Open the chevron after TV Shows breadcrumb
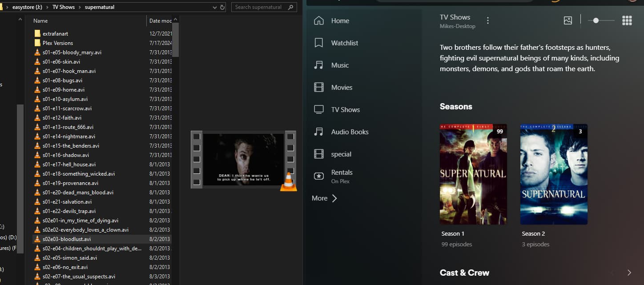The image size is (644, 285). [x=80, y=7]
